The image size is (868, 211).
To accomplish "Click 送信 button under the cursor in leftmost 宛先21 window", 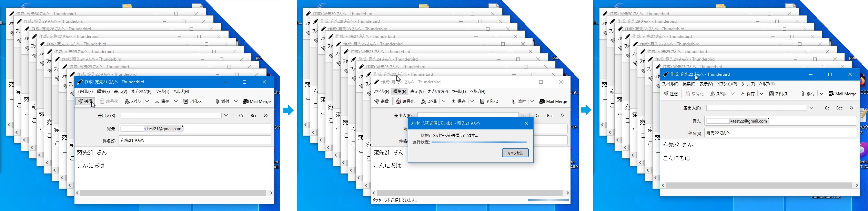I will point(85,101).
